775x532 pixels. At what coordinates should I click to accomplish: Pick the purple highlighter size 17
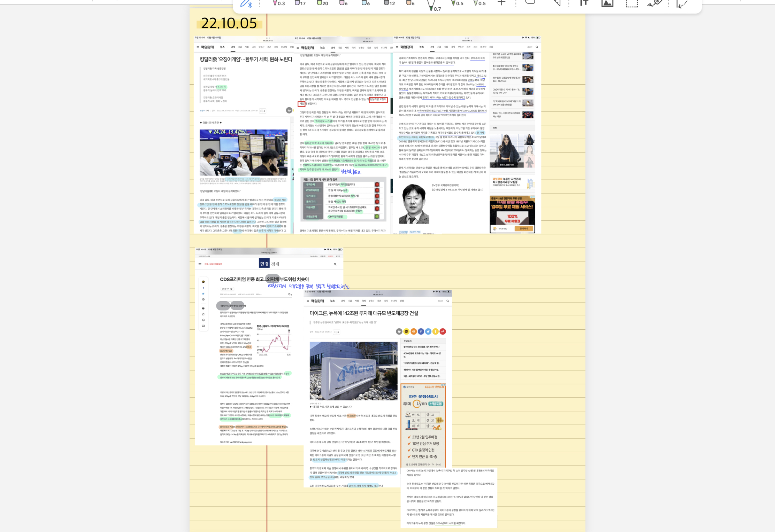300,3
